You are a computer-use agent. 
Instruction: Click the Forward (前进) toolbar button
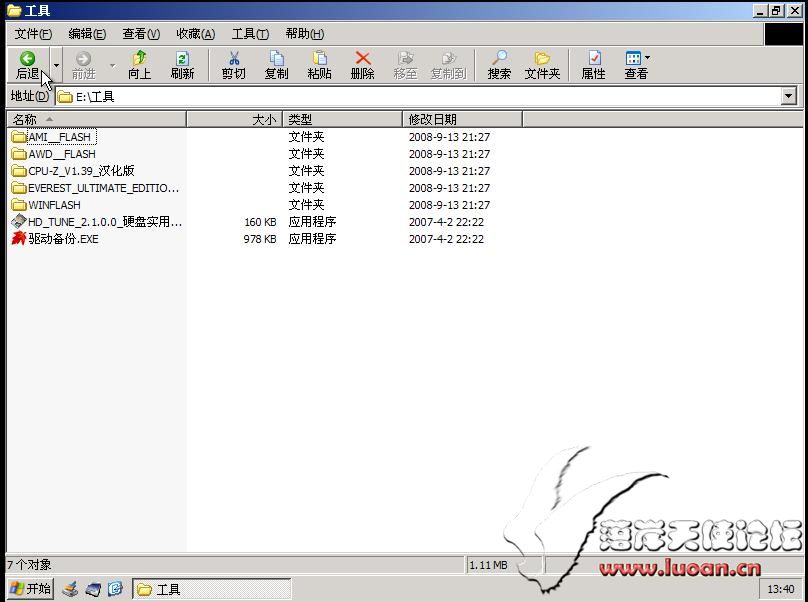point(83,65)
